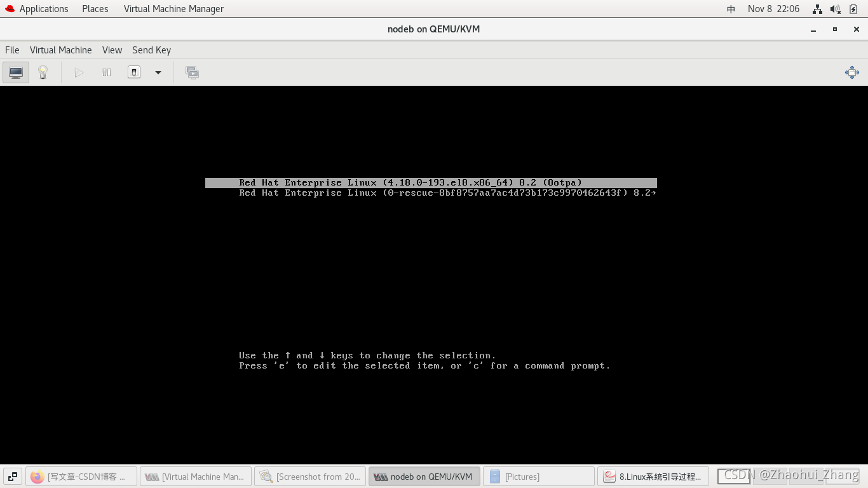Click the Nov 8 22:06 clock display
The image size is (868, 488).
[773, 8]
